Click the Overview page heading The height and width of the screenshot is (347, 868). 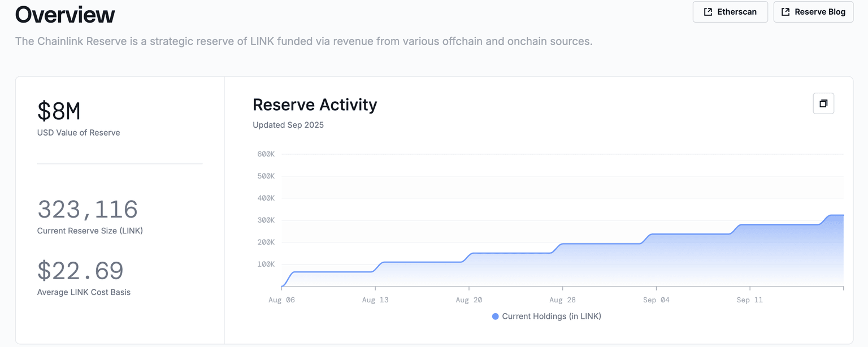[x=65, y=15]
